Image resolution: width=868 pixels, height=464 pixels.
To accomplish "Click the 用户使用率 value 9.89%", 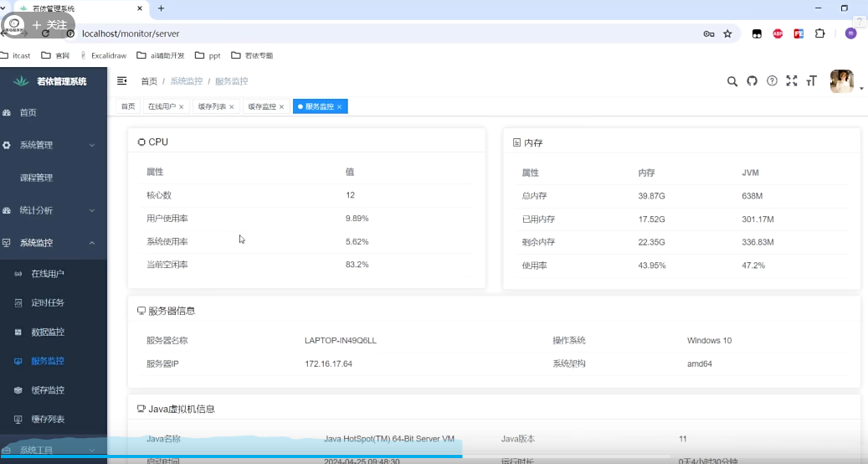I will (357, 218).
